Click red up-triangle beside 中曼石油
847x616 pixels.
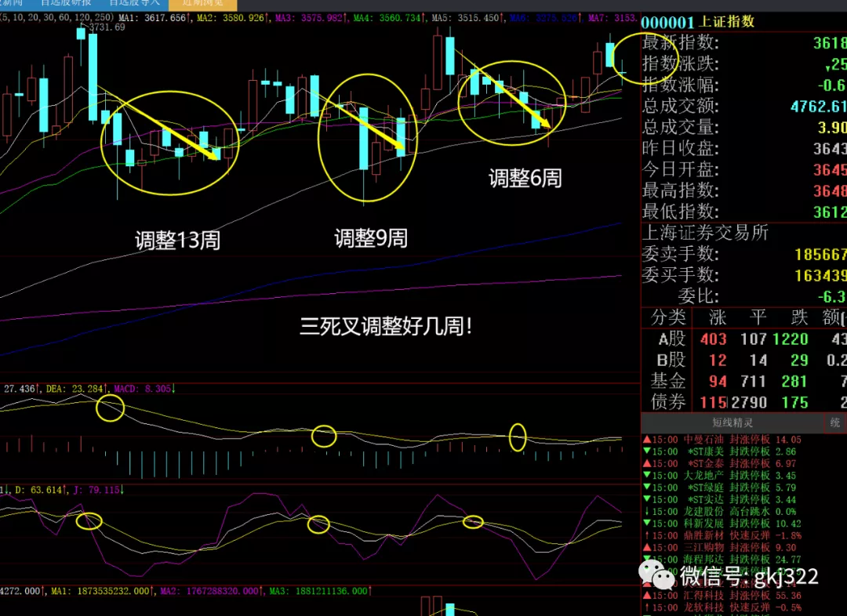pyautogui.click(x=645, y=440)
